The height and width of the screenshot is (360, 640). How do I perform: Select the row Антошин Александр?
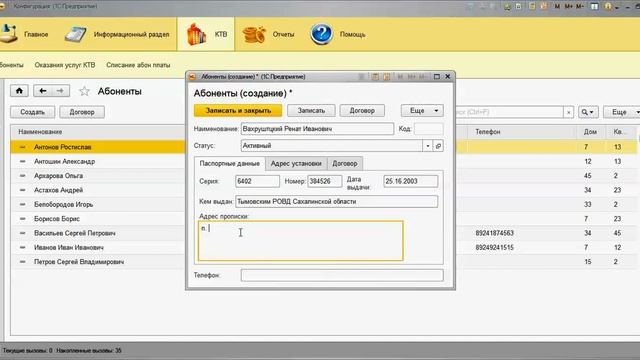click(98, 162)
